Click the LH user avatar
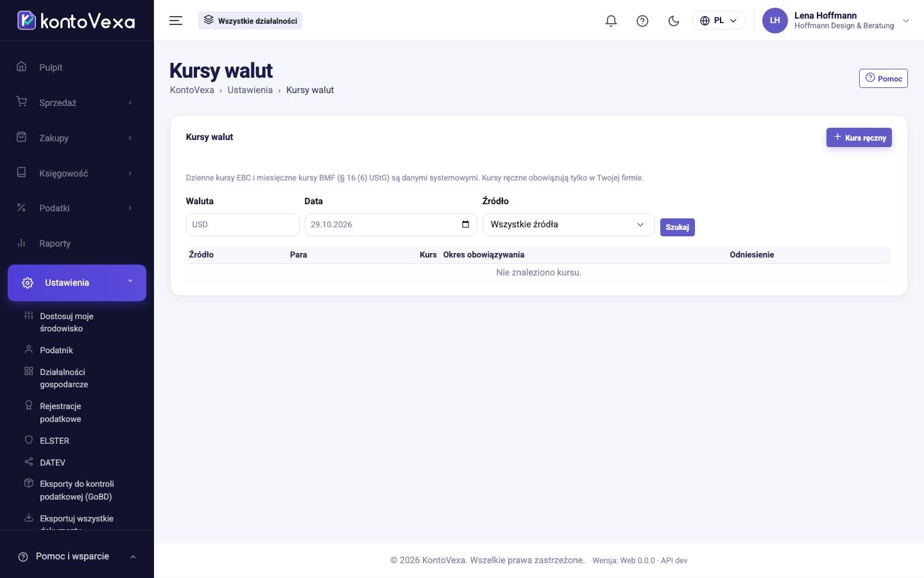 (x=774, y=21)
